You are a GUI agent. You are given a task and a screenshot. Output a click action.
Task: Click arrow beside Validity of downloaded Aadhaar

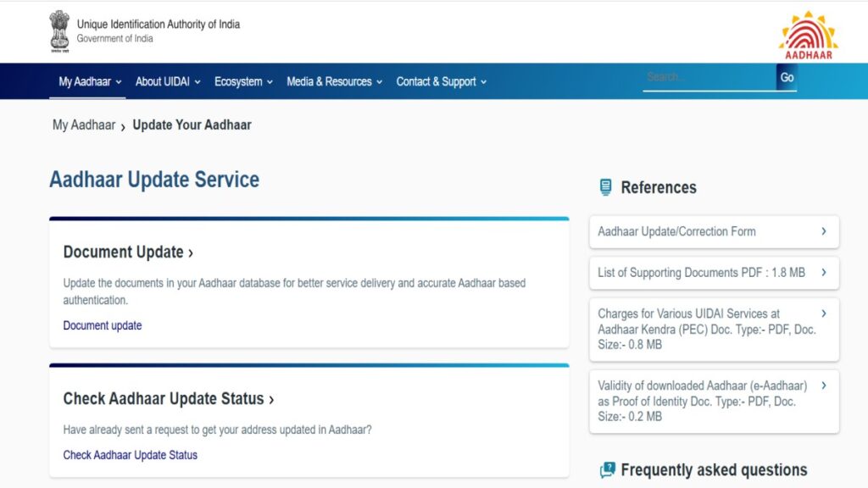click(x=823, y=385)
